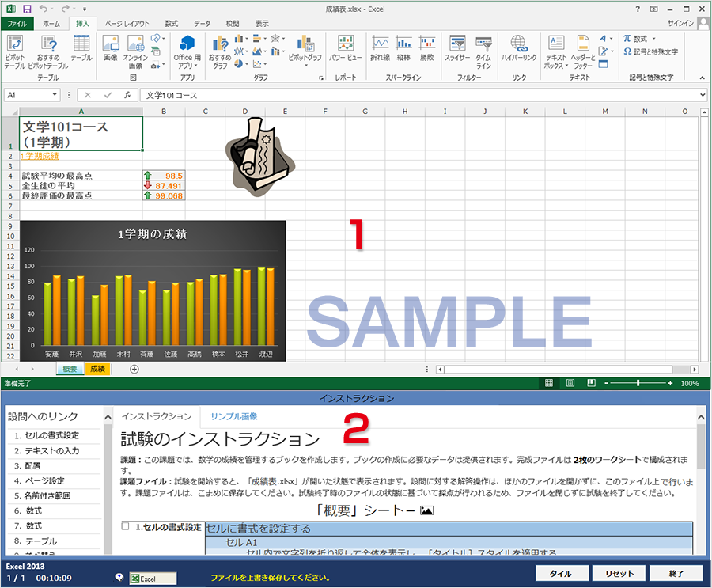Insert a table using the テーブル icon

81,47
